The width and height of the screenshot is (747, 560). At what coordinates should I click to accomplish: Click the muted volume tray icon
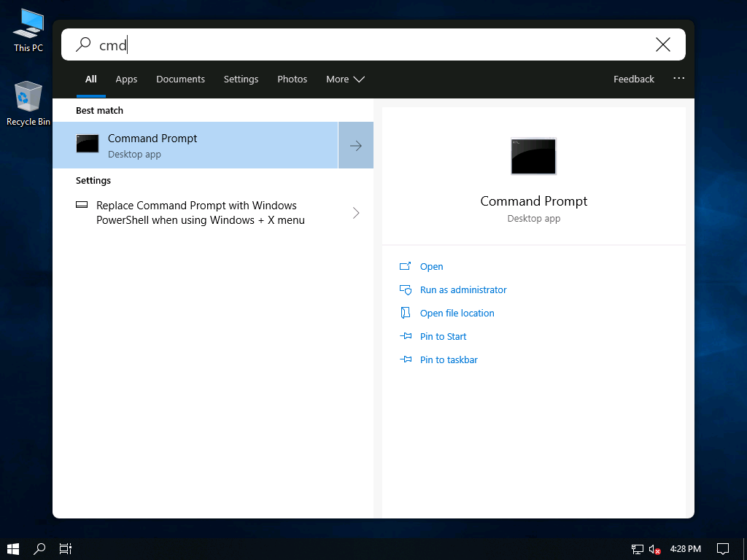654,550
